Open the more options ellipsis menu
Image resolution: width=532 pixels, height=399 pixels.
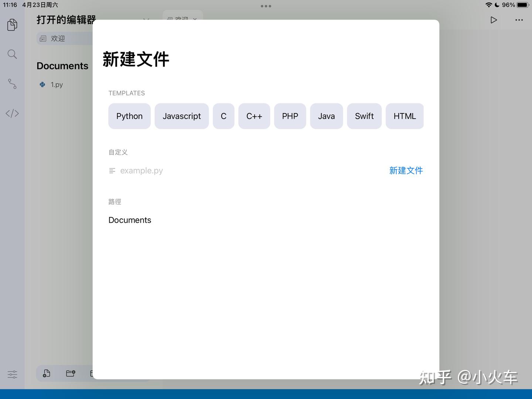pyautogui.click(x=519, y=20)
